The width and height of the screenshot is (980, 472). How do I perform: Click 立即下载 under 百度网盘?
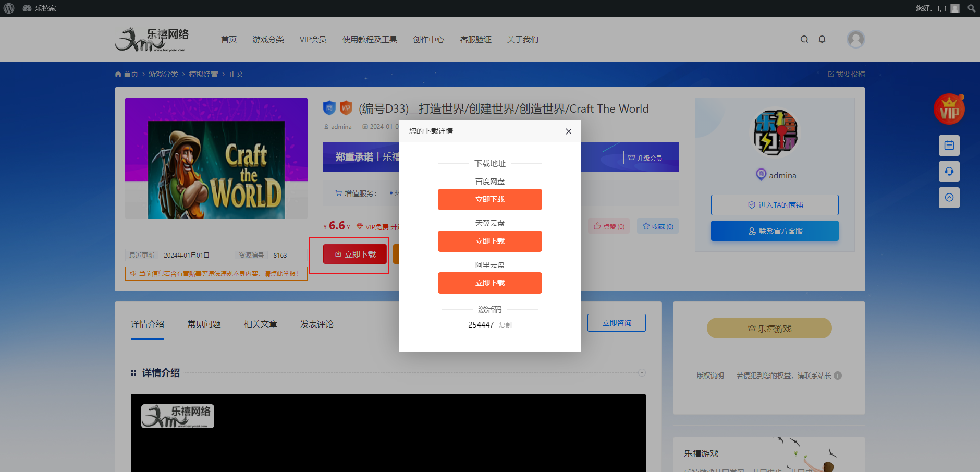pyautogui.click(x=490, y=199)
